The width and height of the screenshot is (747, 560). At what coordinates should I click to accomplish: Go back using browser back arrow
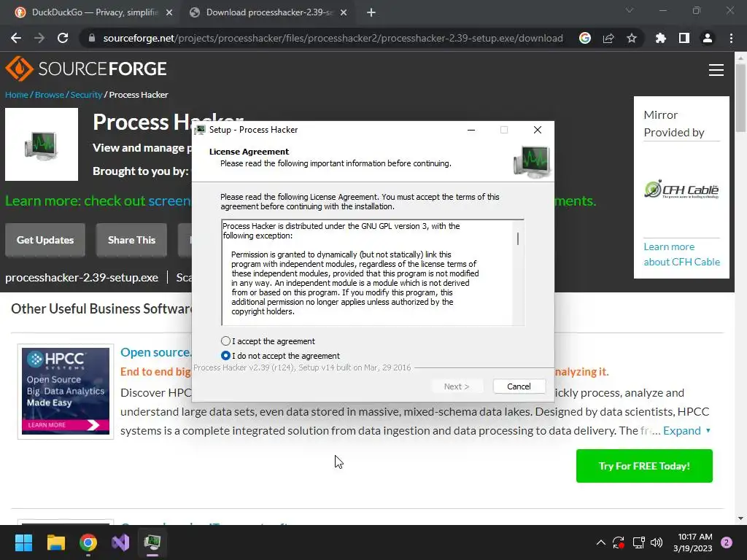click(x=16, y=38)
